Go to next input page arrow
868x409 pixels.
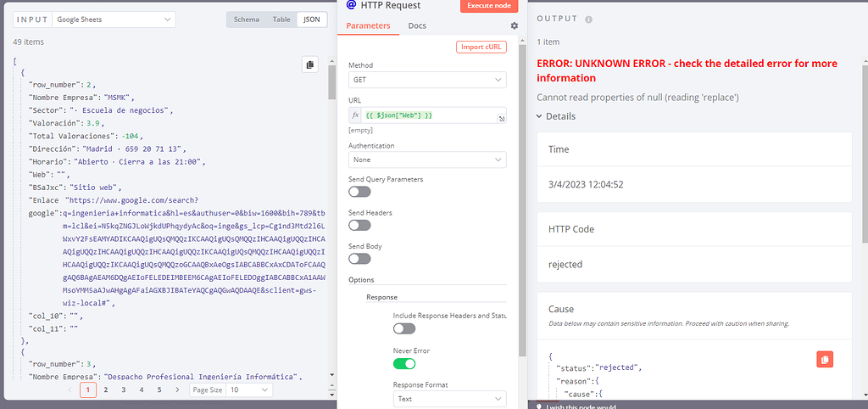coord(176,389)
